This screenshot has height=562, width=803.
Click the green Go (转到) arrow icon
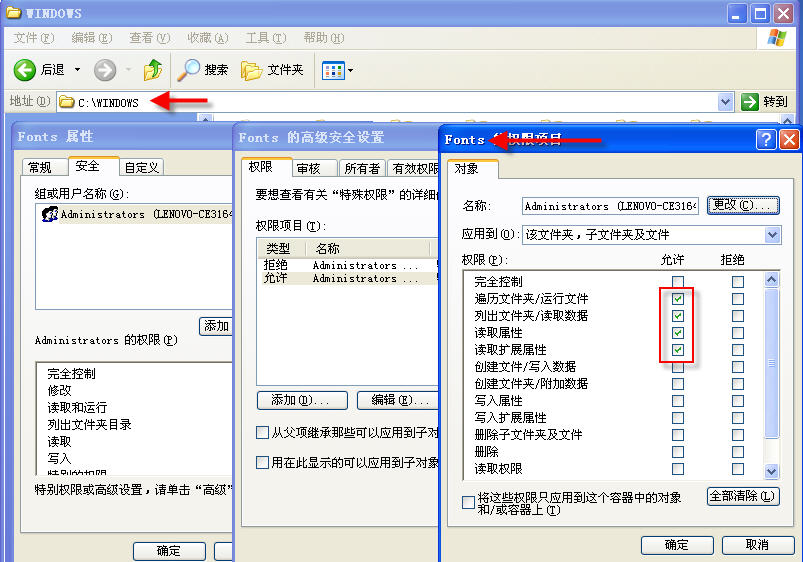point(750,102)
